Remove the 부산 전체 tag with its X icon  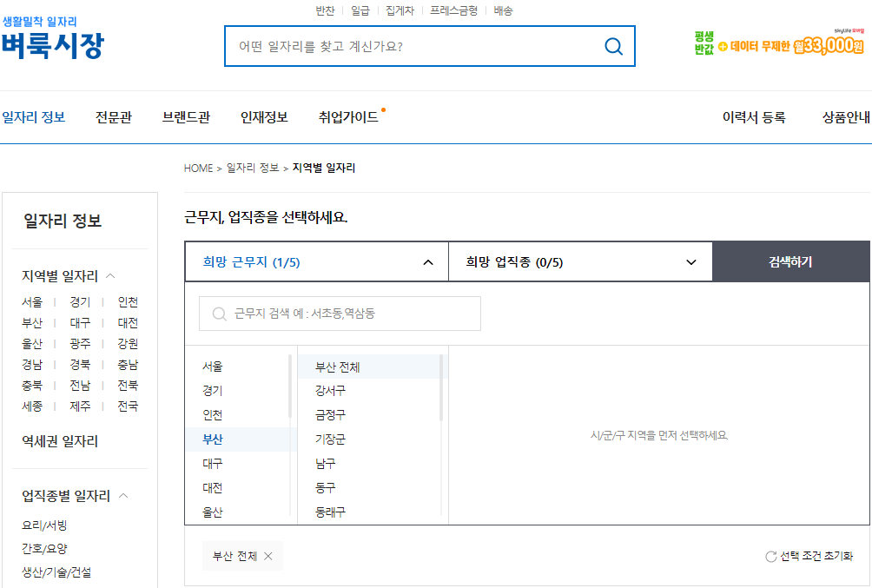tap(268, 555)
